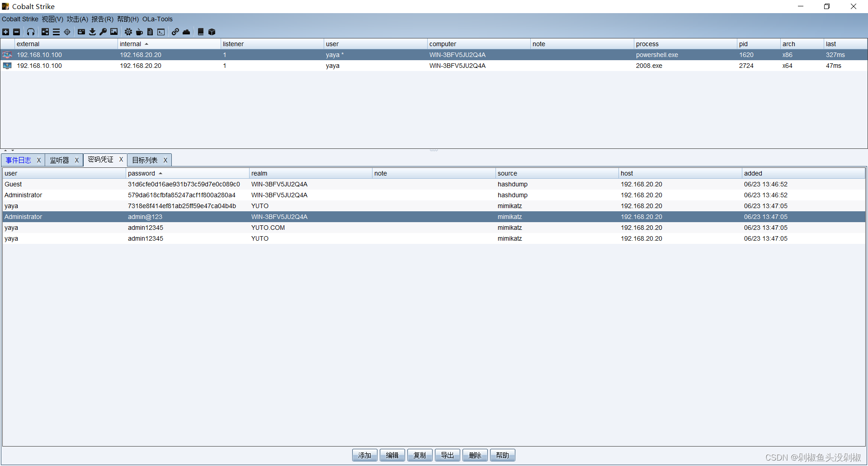Select hash 7318e8f414ef81ab25ff59e47ca04b4b row

[434, 206]
